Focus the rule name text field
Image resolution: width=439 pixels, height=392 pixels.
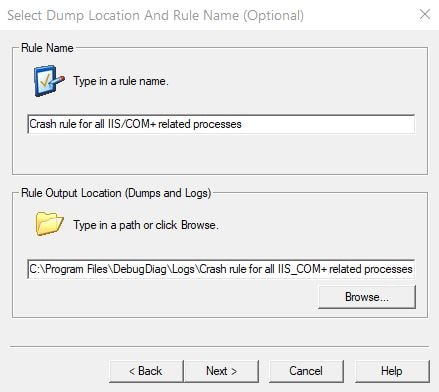pyautogui.click(x=221, y=124)
